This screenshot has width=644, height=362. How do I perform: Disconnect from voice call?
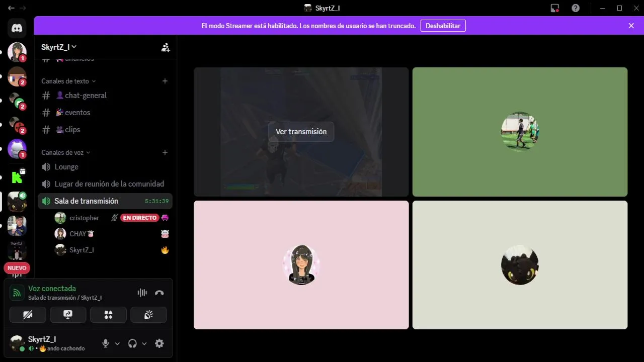(159, 293)
